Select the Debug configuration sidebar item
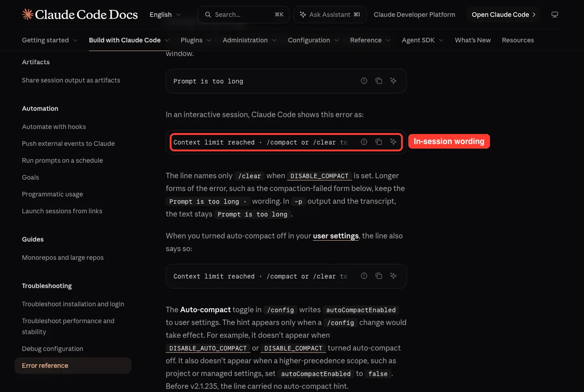The width and height of the screenshot is (584, 392). pos(52,349)
